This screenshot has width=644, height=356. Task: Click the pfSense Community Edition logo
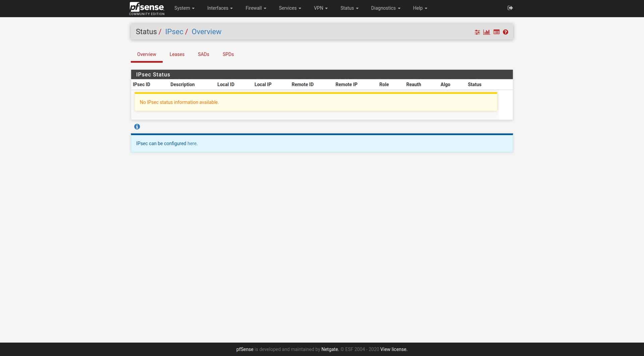coord(147,8)
